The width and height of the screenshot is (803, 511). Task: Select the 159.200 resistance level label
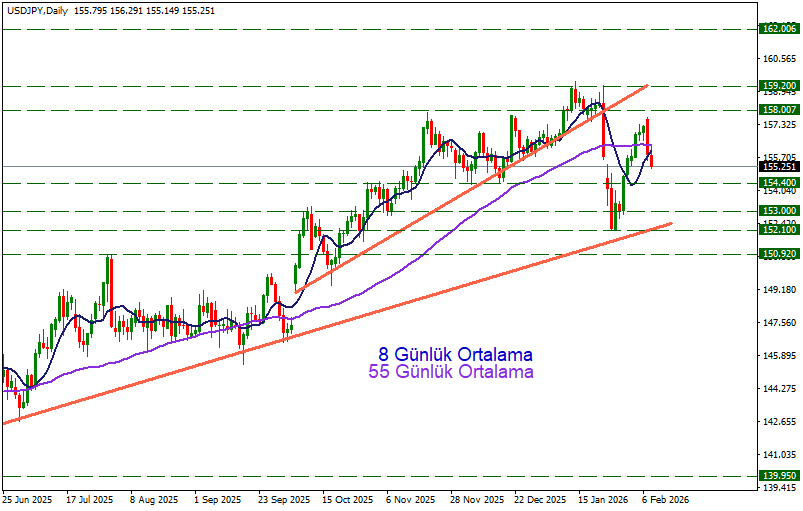click(778, 86)
